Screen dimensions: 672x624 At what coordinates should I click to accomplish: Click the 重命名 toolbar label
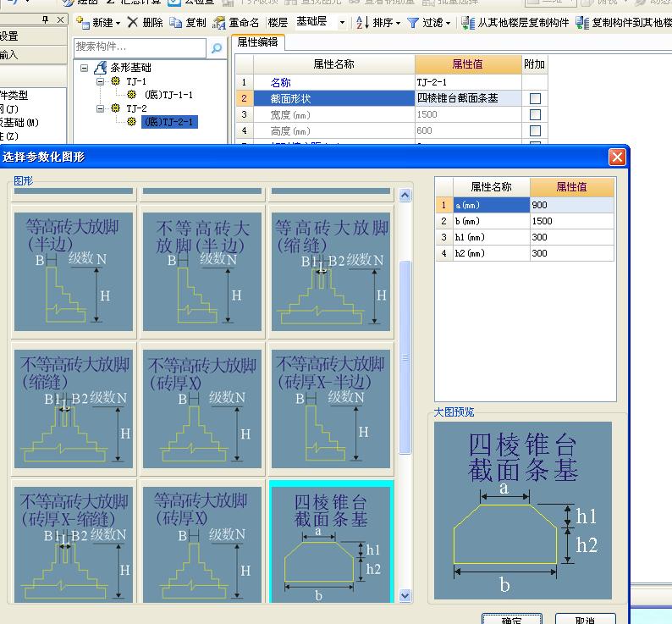[244, 23]
